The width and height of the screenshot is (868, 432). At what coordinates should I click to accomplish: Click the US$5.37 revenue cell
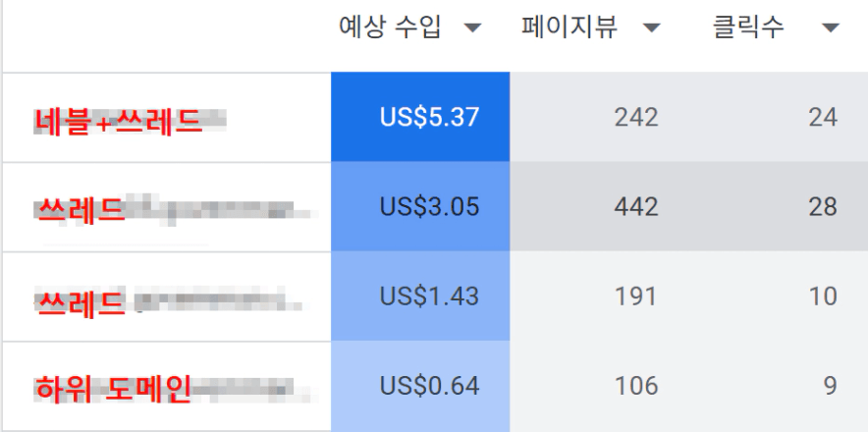pyautogui.click(x=429, y=118)
